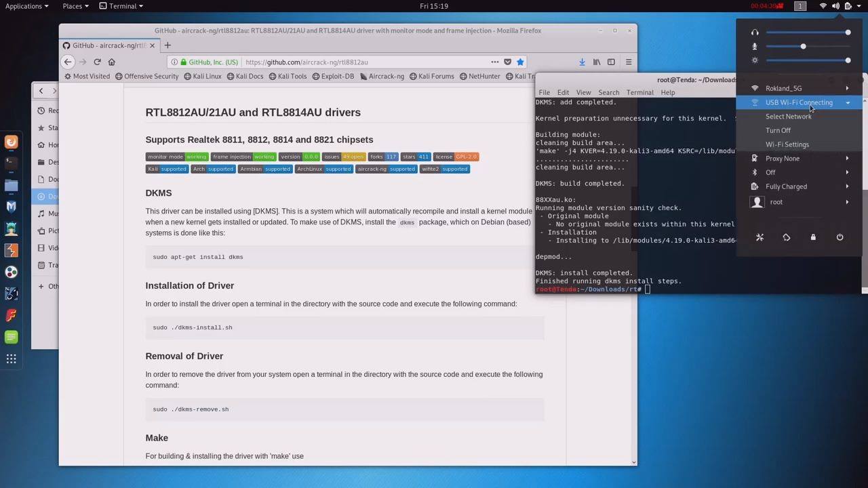Open Kali Docs bookmark
The image size is (868, 488).
(245, 76)
